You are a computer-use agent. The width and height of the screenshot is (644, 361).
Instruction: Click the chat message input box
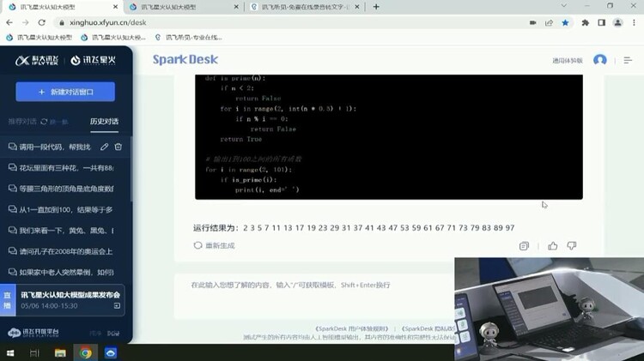pyautogui.click(x=314, y=297)
